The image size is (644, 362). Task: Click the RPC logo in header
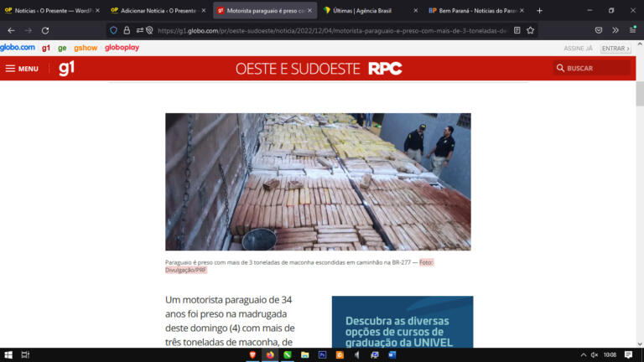tap(385, 69)
